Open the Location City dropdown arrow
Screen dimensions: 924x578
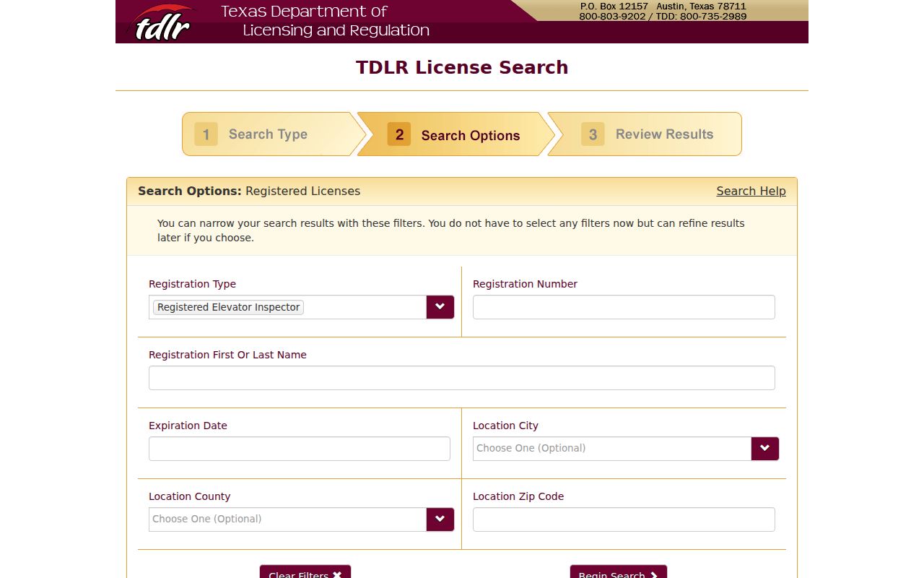coord(765,449)
